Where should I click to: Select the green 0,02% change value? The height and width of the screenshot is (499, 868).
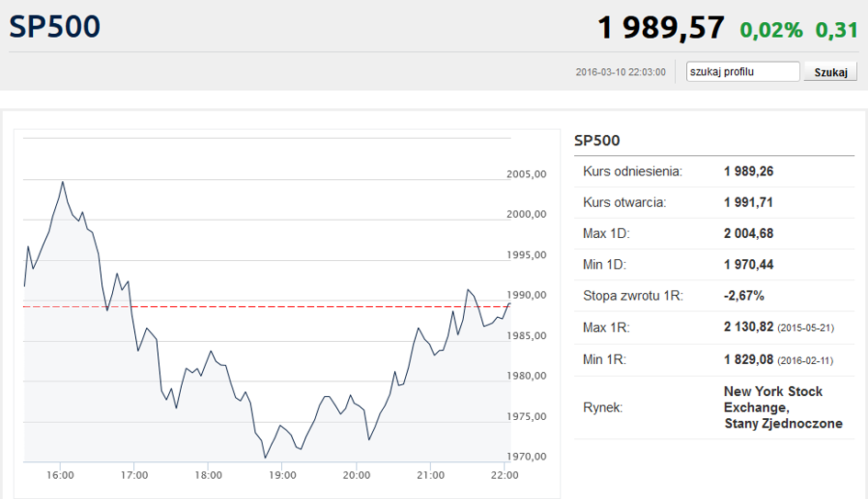click(x=771, y=29)
